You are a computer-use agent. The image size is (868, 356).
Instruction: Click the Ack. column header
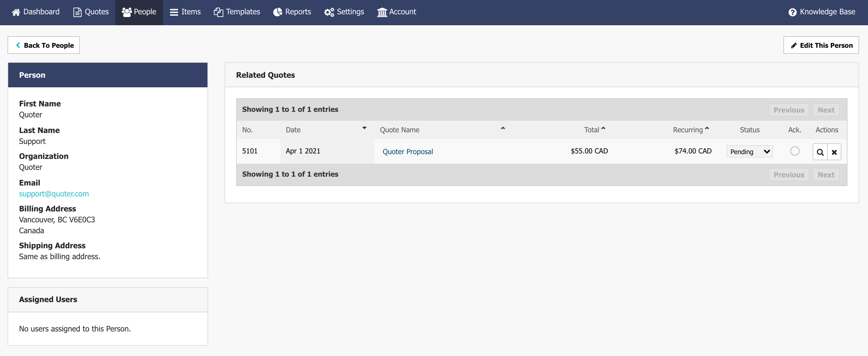795,130
